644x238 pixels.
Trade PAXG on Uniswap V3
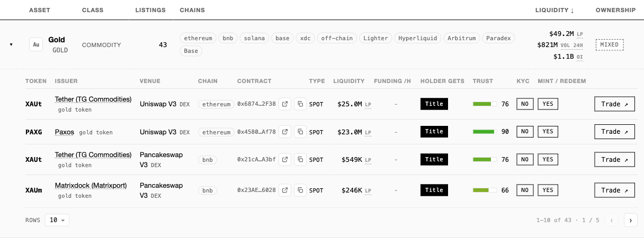pyautogui.click(x=614, y=132)
